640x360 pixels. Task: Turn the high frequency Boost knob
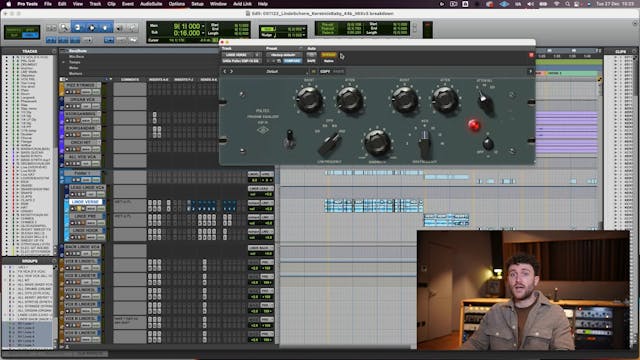pyautogui.click(x=404, y=99)
